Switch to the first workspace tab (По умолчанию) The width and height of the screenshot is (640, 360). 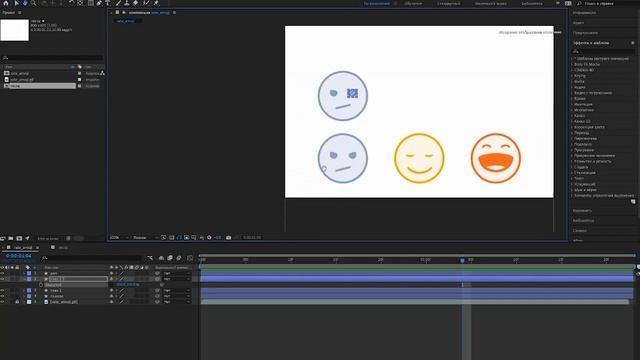[x=377, y=4]
